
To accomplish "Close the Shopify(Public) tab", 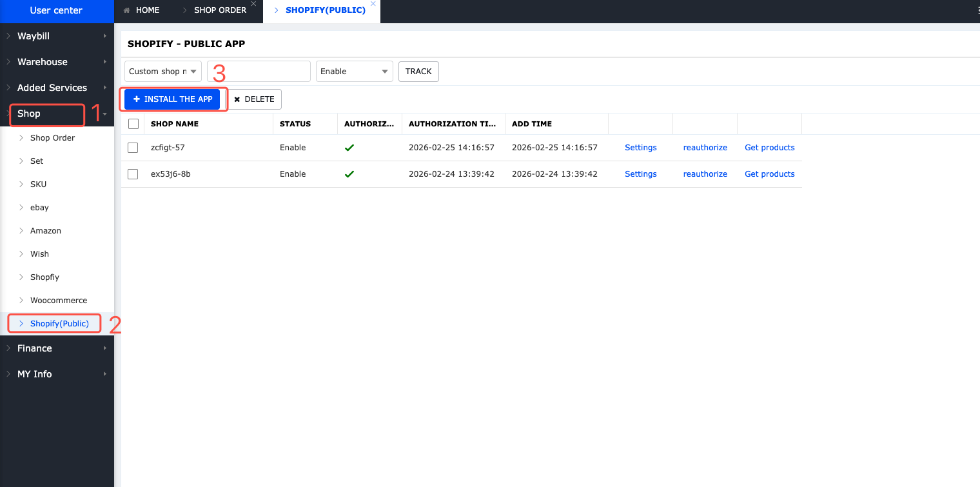I will pyautogui.click(x=373, y=4).
